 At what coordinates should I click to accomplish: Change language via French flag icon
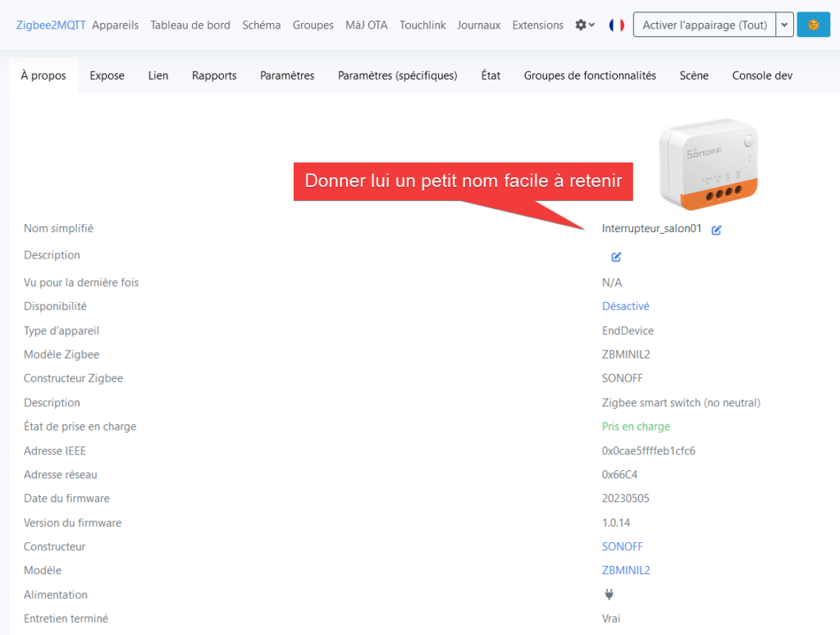tap(617, 25)
